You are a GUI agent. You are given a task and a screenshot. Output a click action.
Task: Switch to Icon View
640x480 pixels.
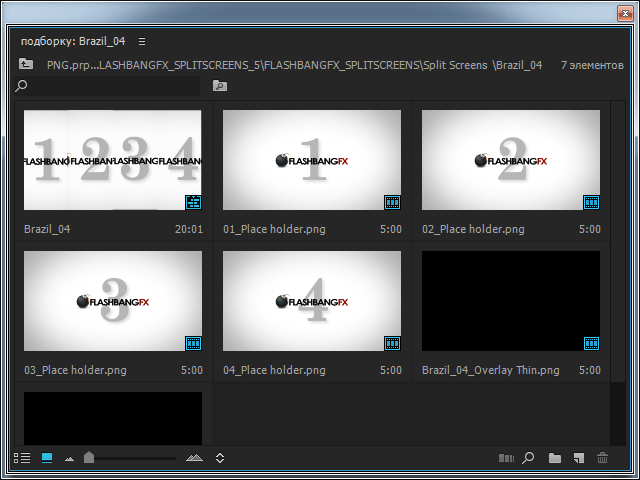coord(47,458)
